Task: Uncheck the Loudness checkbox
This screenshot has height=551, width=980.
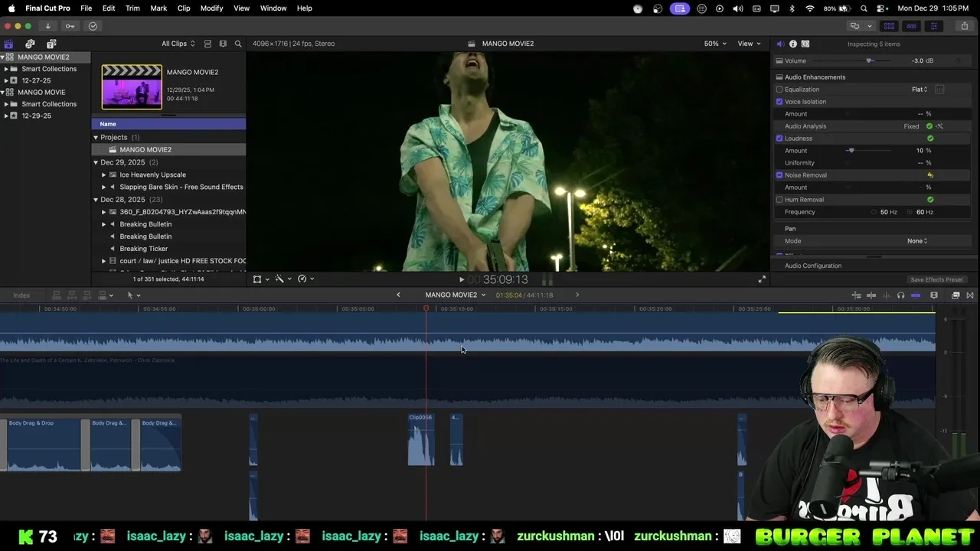Action: pos(779,139)
